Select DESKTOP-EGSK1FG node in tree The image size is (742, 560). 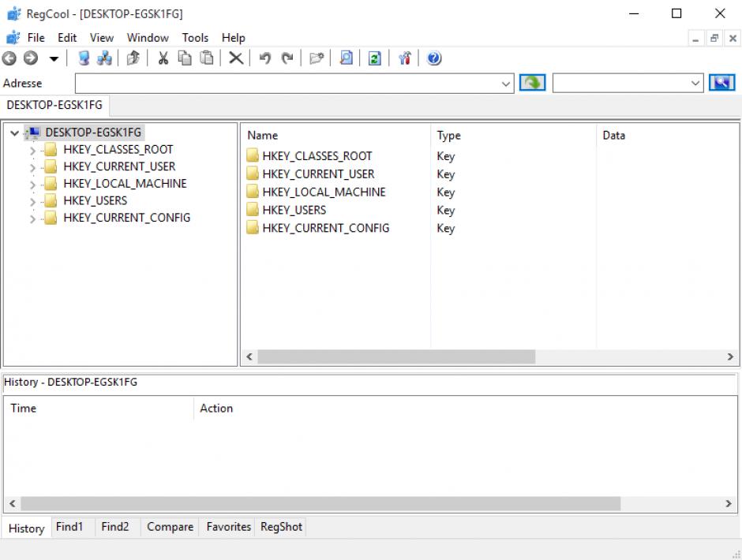93,133
